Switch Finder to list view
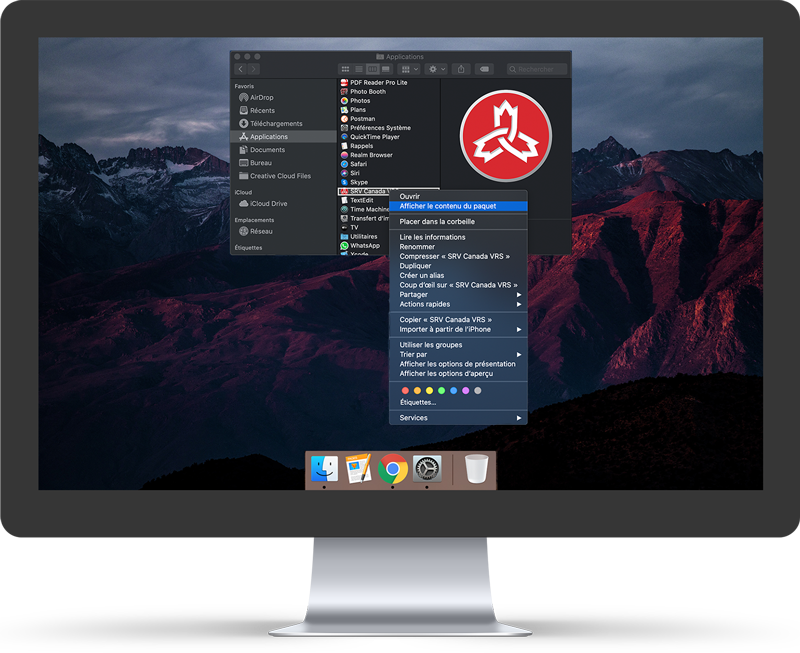800x653 pixels. (359, 69)
